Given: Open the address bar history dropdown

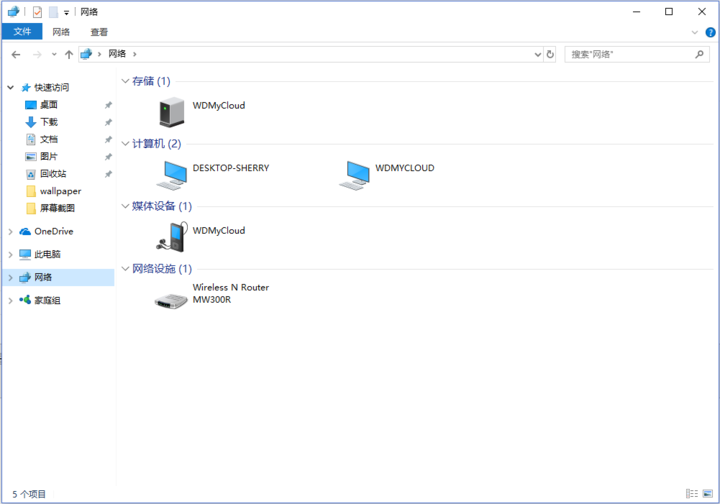Looking at the screenshot, I should (x=537, y=54).
